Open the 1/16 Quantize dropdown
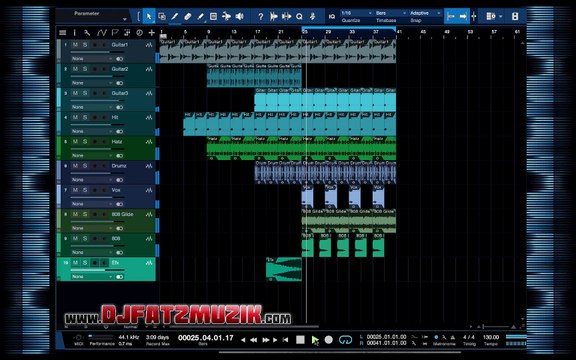The image size is (576, 360). point(356,13)
